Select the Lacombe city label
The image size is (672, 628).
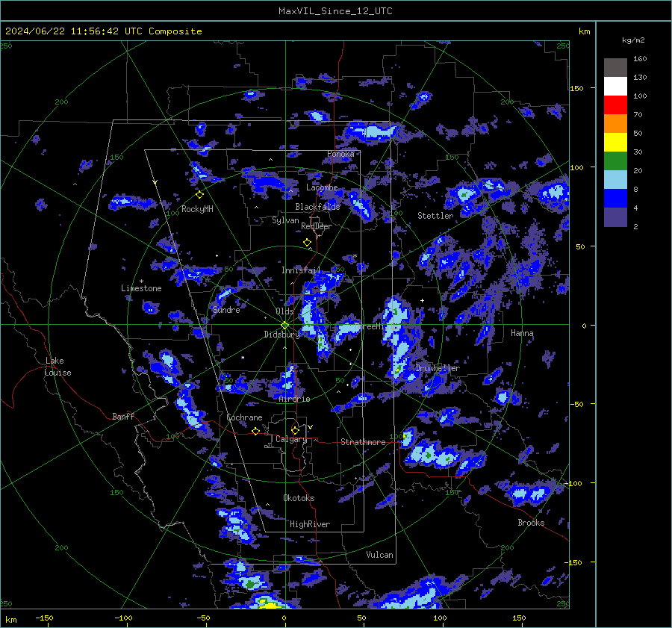pos(322,187)
